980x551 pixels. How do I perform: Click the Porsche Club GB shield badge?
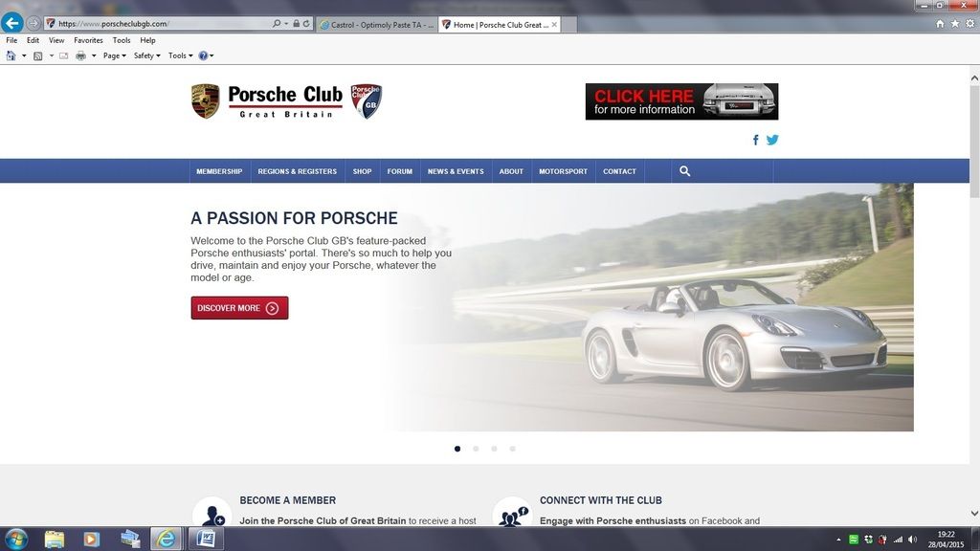367,101
